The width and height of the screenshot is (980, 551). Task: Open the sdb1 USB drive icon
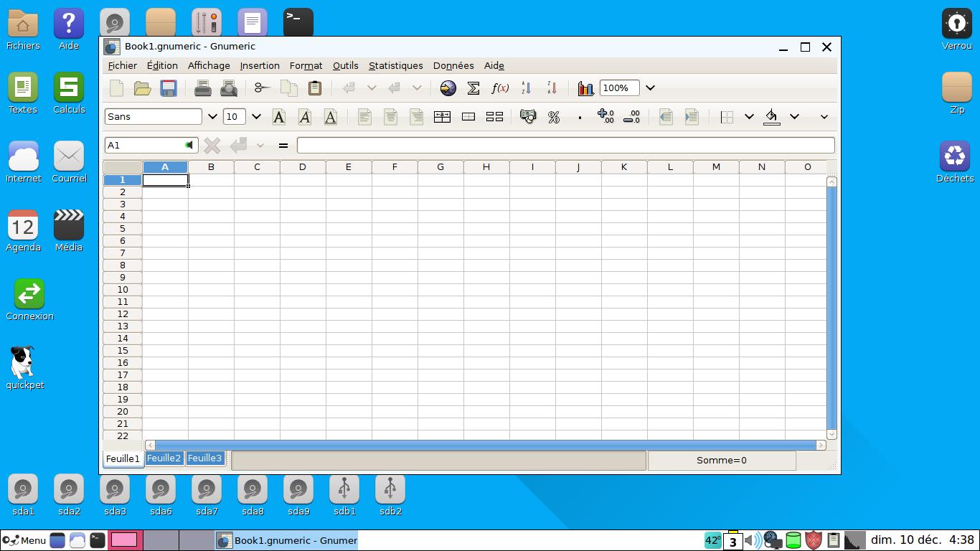(344, 496)
